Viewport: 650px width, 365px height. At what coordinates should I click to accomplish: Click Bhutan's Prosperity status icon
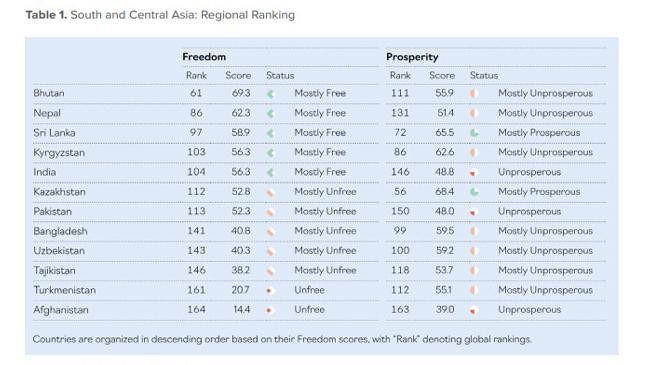[x=473, y=94]
